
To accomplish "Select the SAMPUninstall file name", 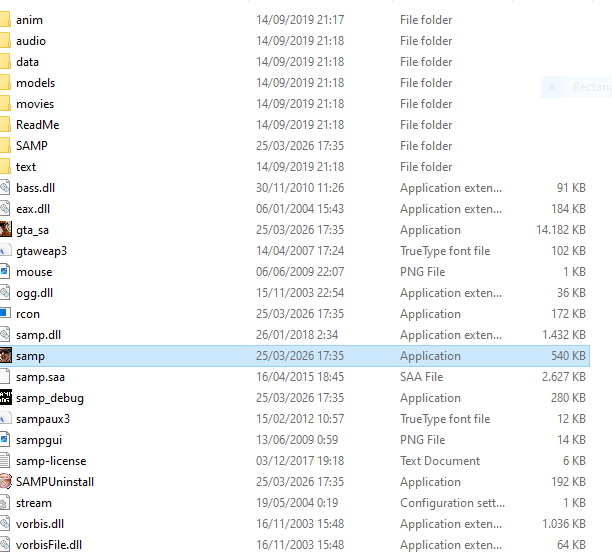I will coord(55,482).
